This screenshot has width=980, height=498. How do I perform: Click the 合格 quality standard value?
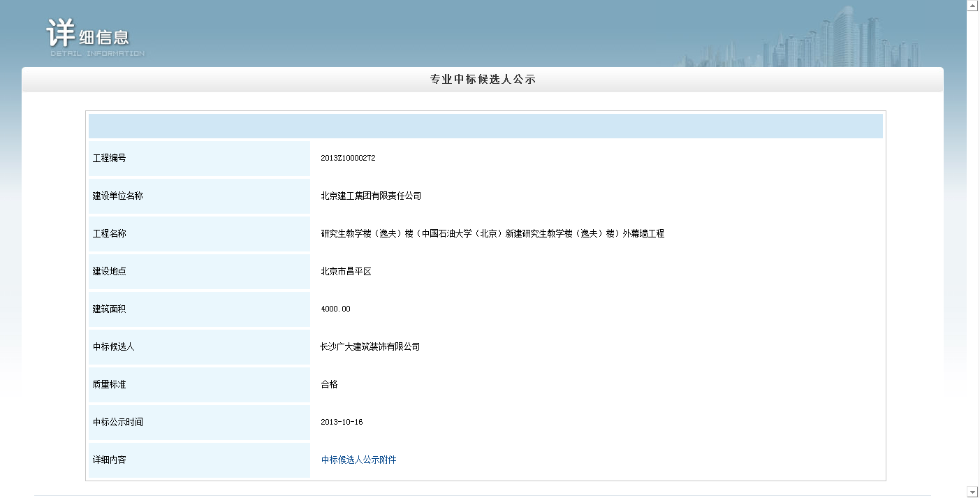(329, 385)
